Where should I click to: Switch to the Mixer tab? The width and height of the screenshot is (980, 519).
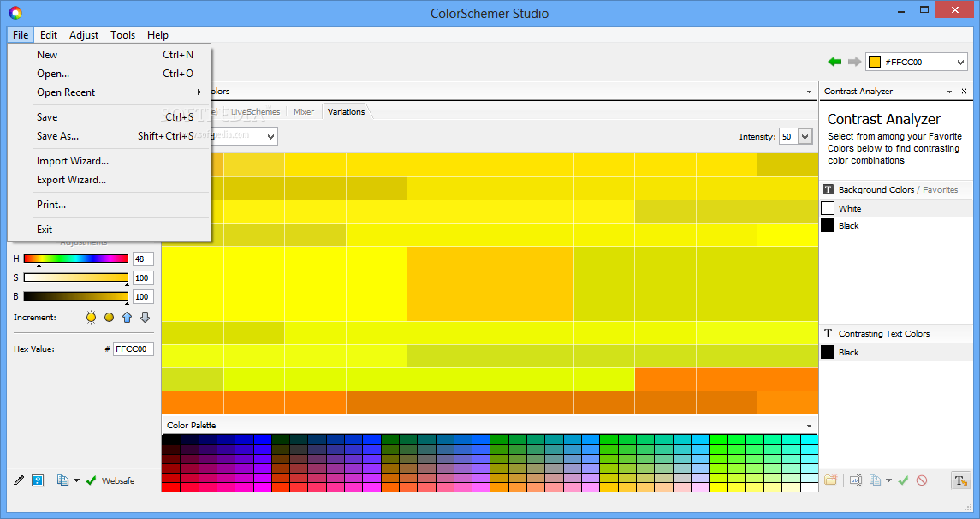[x=304, y=112]
